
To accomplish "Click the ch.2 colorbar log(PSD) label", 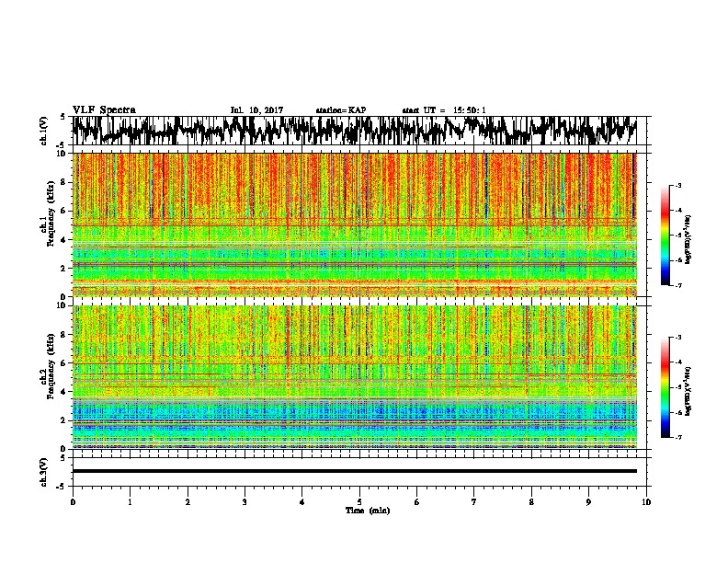I will 688,391.
